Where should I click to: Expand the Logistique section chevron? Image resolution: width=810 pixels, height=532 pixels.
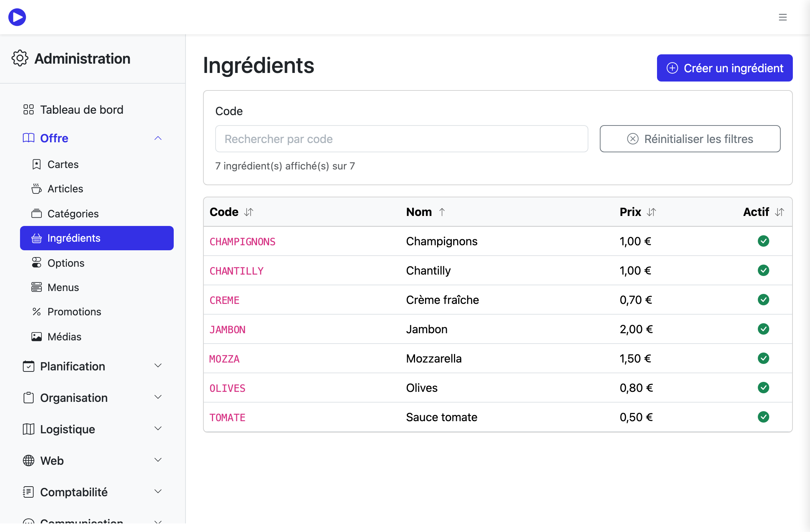tap(158, 428)
